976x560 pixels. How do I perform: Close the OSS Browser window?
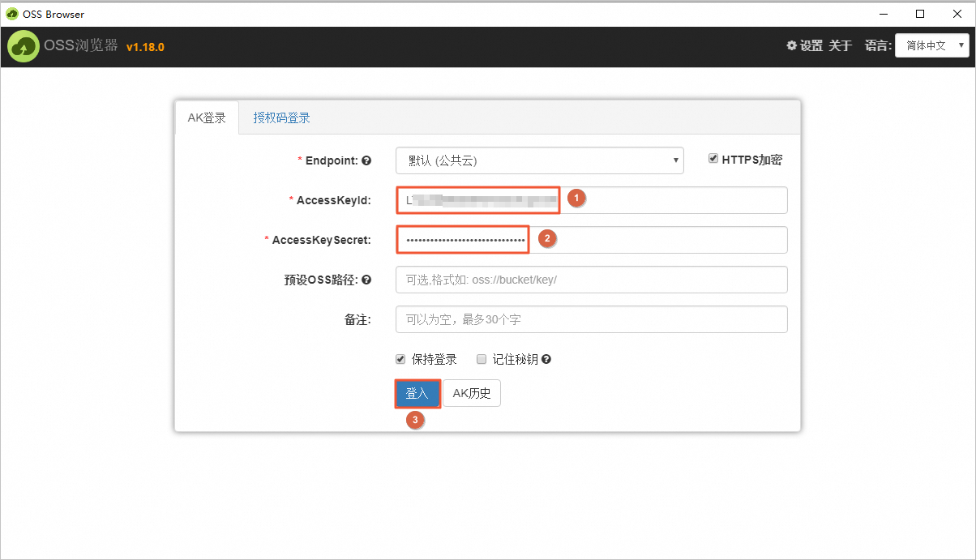click(x=957, y=14)
